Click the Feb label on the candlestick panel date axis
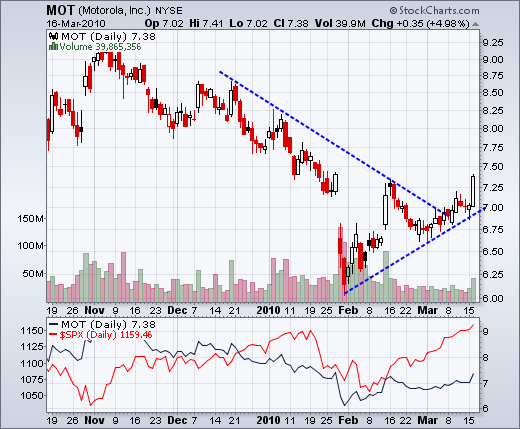520x429 pixels. click(x=348, y=310)
